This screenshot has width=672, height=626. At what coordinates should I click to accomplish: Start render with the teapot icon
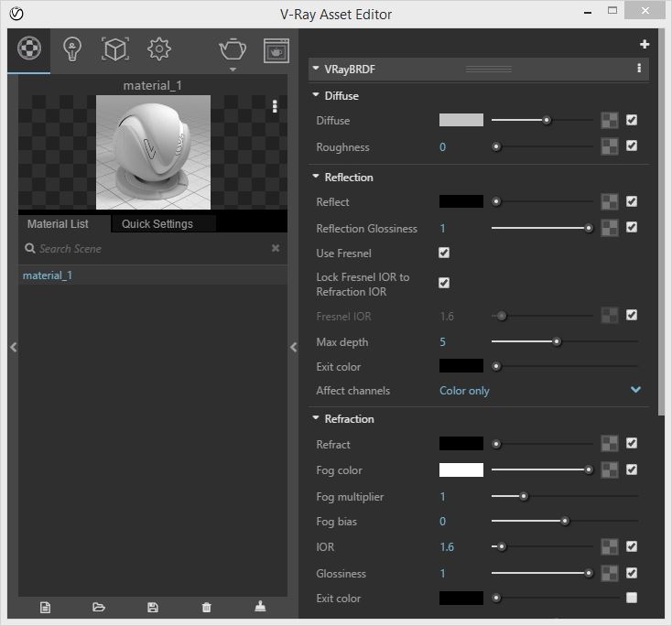[233, 49]
